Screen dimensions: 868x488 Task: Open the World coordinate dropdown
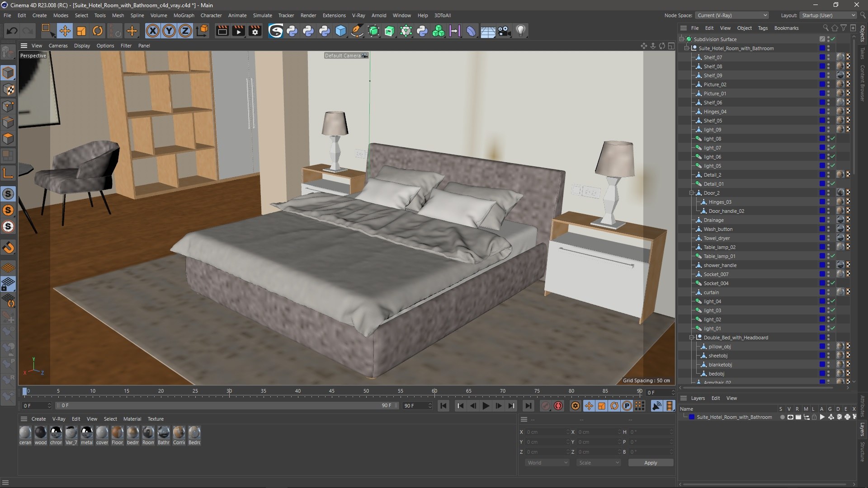coord(547,463)
